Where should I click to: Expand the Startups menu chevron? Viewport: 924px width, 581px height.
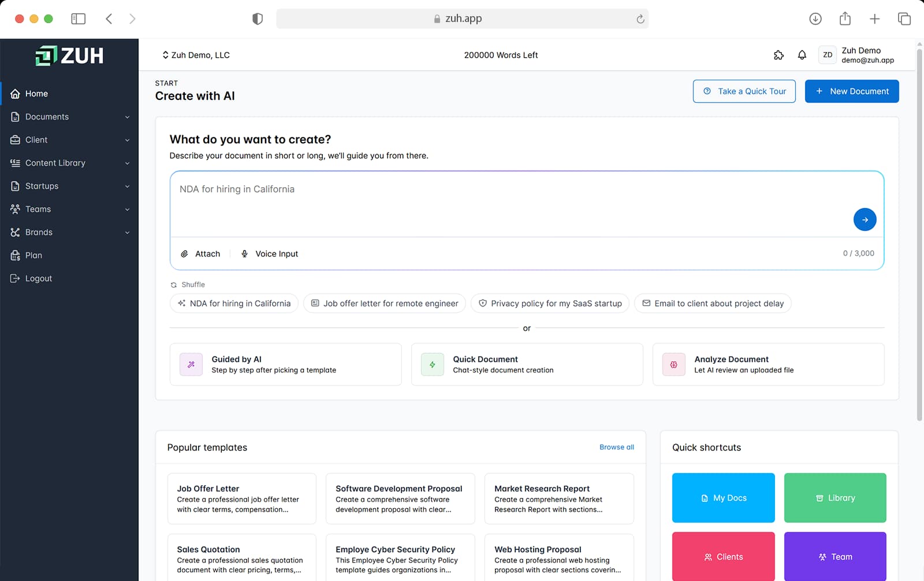(127, 187)
